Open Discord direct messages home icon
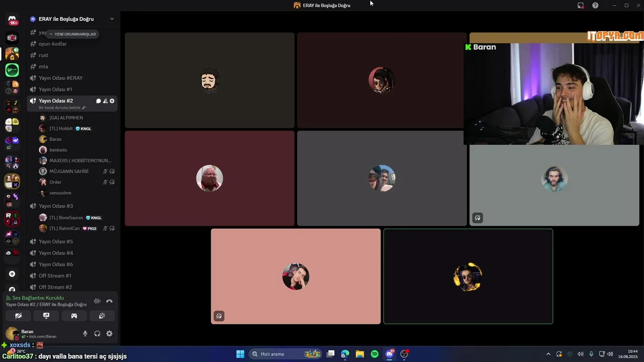The width and height of the screenshot is (644, 362). tap(12, 20)
